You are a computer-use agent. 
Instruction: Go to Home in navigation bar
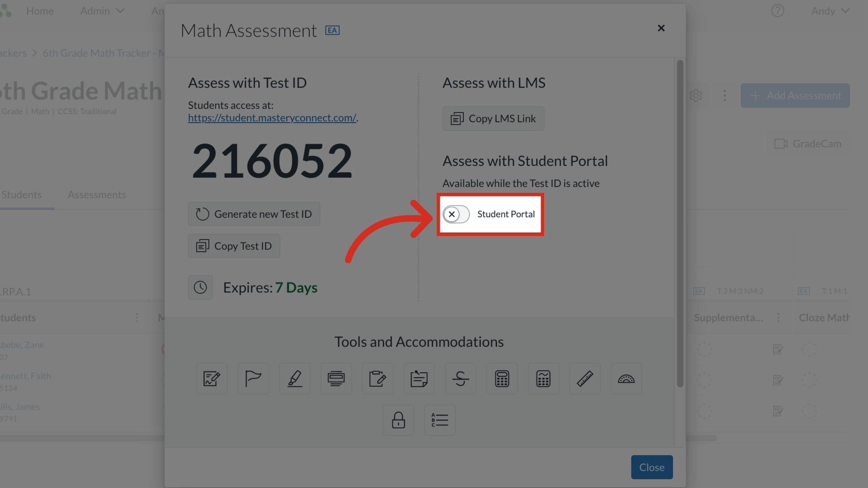40,11
